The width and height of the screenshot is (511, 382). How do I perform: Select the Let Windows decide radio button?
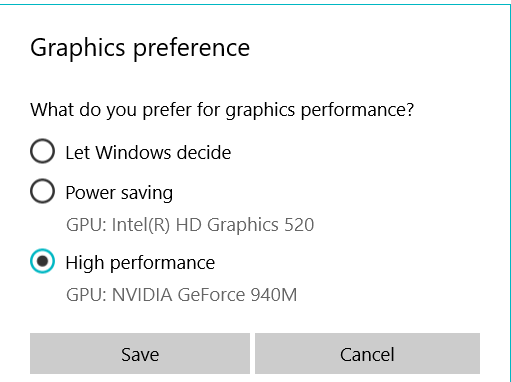pos(42,151)
